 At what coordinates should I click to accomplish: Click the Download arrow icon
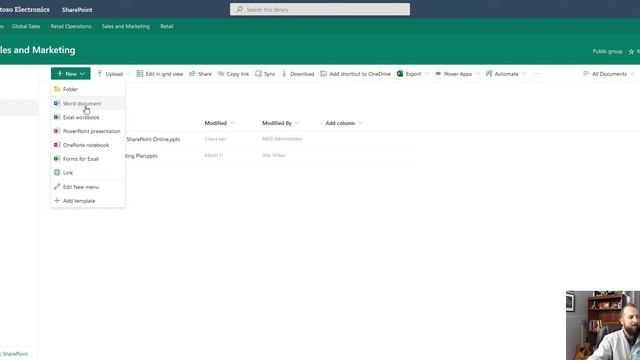coord(284,73)
